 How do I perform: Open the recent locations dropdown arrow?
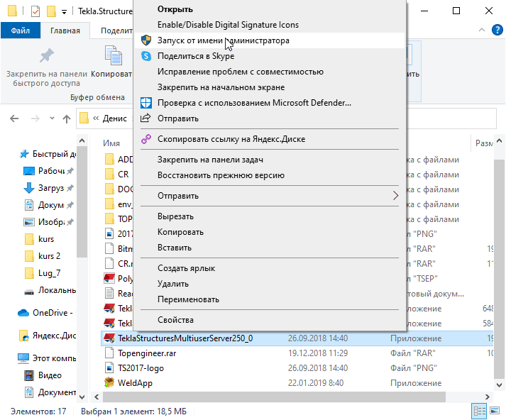[52, 118]
